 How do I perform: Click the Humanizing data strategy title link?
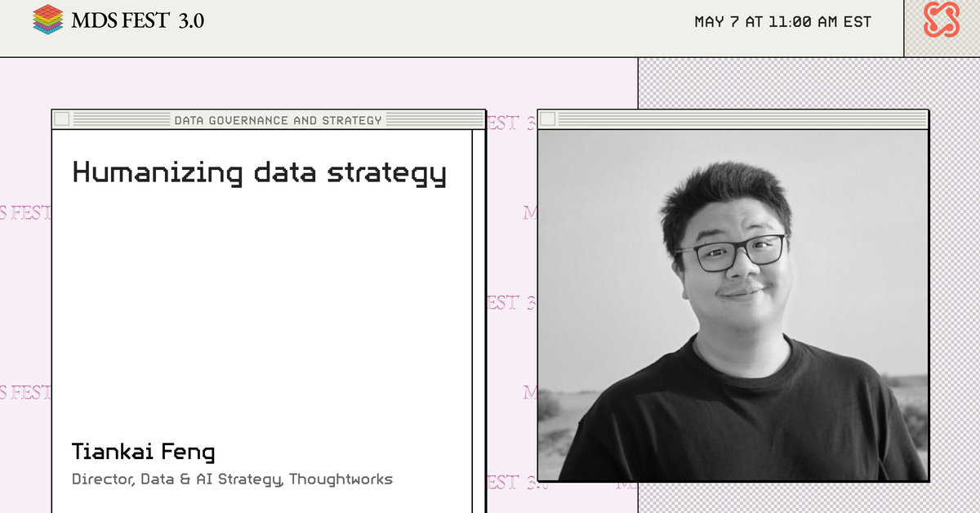[x=260, y=173]
